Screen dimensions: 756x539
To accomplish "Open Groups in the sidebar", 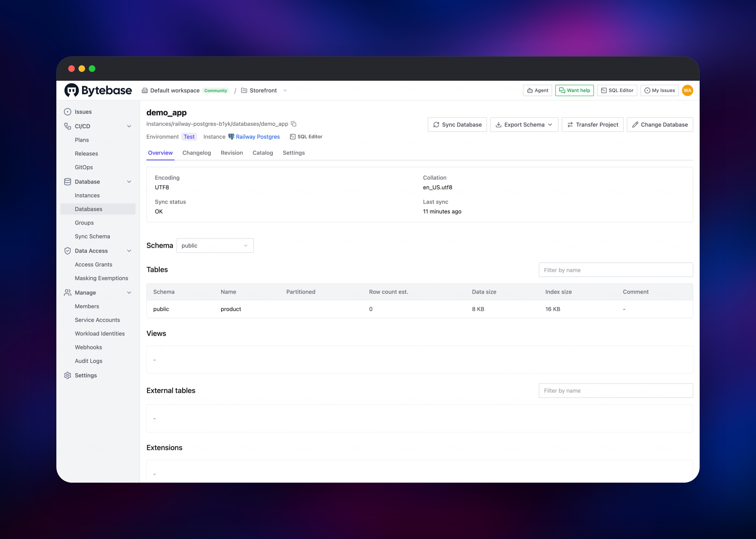I will click(84, 223).
